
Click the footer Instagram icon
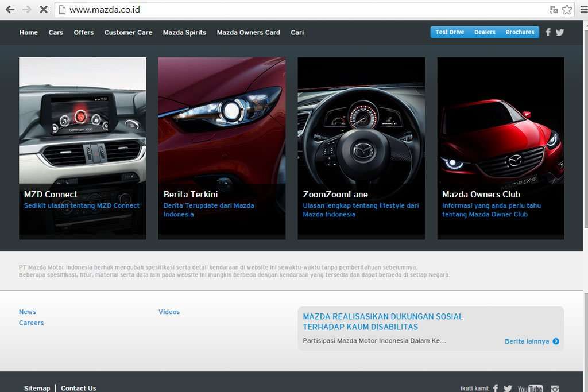pos(555,389)
